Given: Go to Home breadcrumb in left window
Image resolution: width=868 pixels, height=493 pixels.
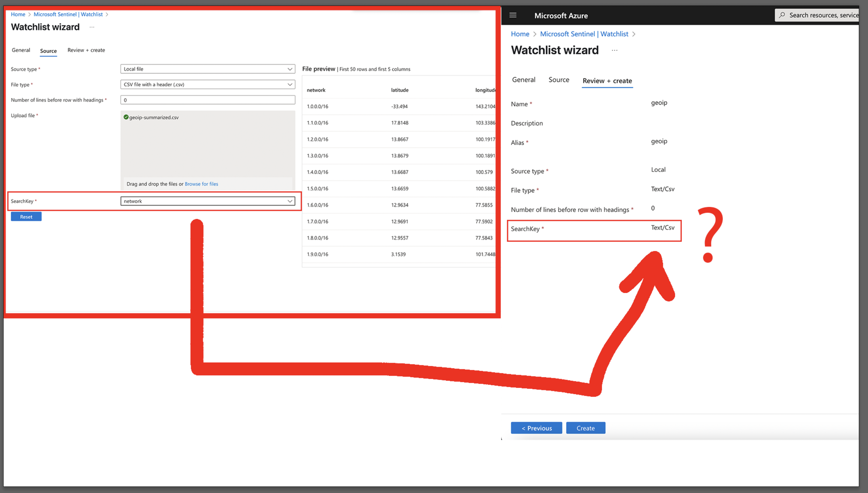Looking at the screenshot, I should (x=18, y=14).
